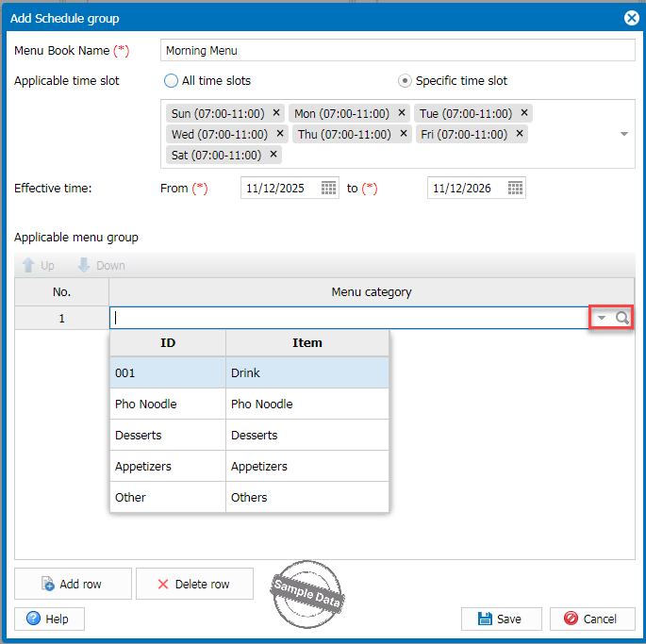Remove the Fri (07:00-11:00) time slot
Screen dimensions: 646x644
click(520, 134)
